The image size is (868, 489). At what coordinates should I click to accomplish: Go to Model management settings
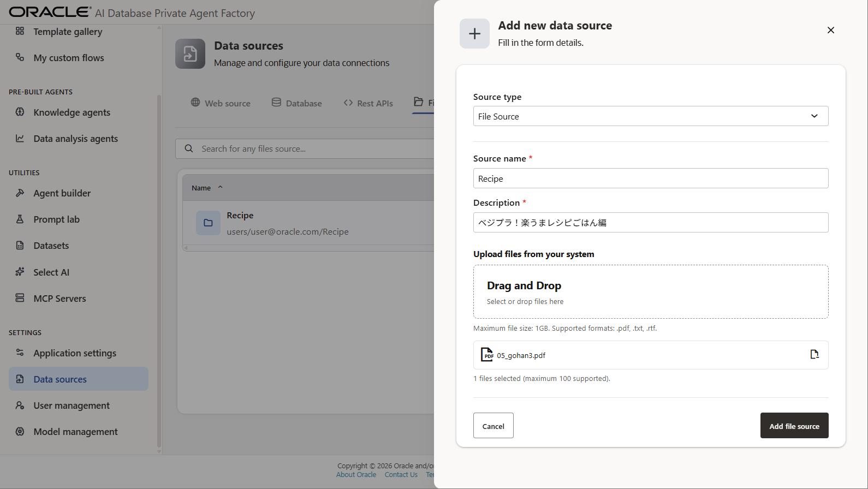click(x=75, y=432)
